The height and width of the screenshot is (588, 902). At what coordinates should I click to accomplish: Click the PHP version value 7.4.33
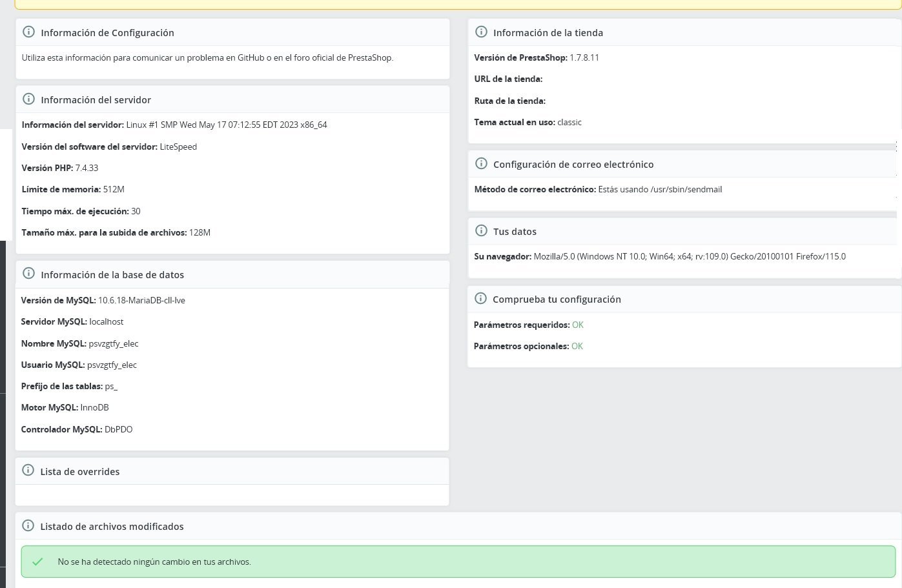(87, 168)
